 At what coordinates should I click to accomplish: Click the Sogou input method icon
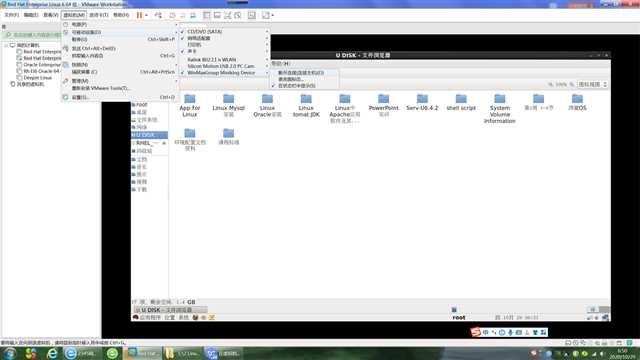coord(476,332)
